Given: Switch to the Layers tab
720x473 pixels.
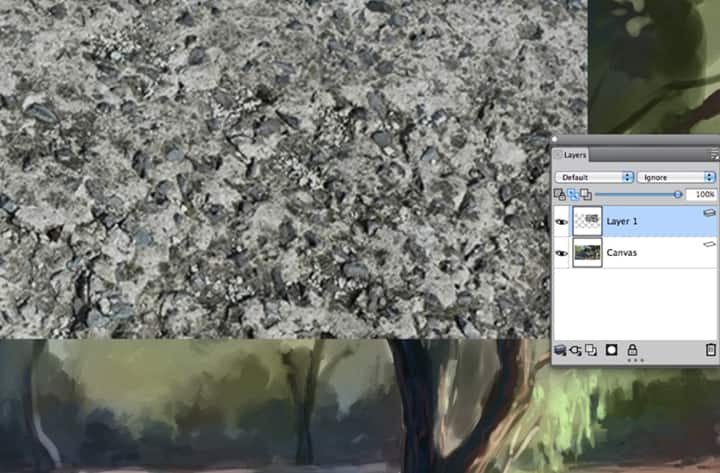Looking at the screenshot, I should 571,155.
